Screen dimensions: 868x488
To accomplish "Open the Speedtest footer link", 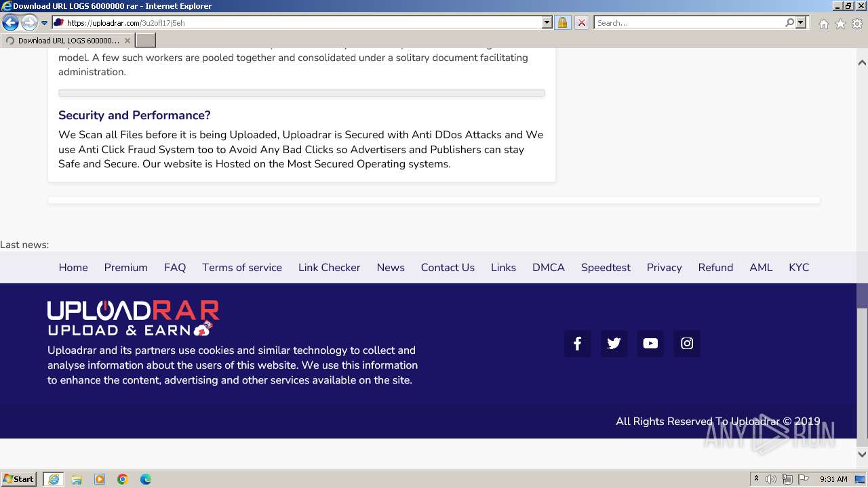I will [606, 268].
